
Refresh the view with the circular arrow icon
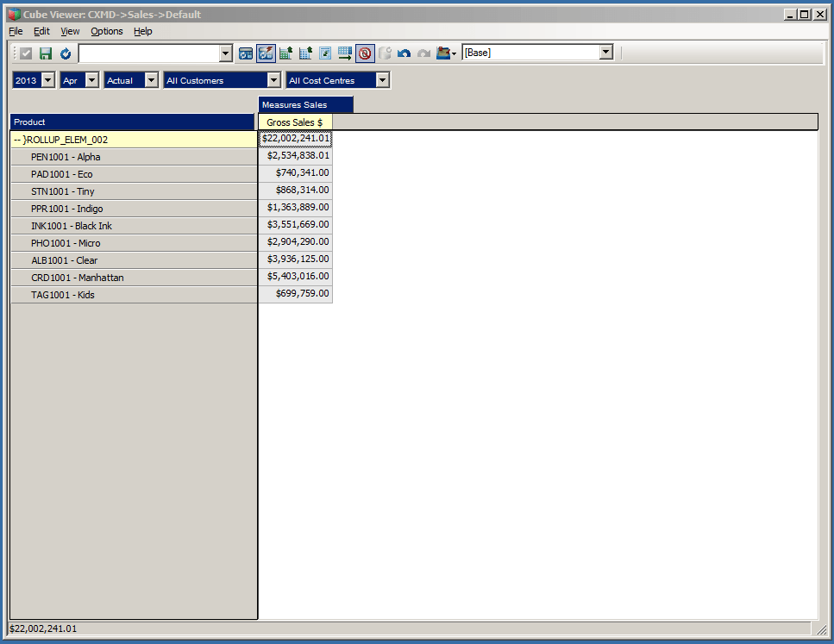[65, 53]
